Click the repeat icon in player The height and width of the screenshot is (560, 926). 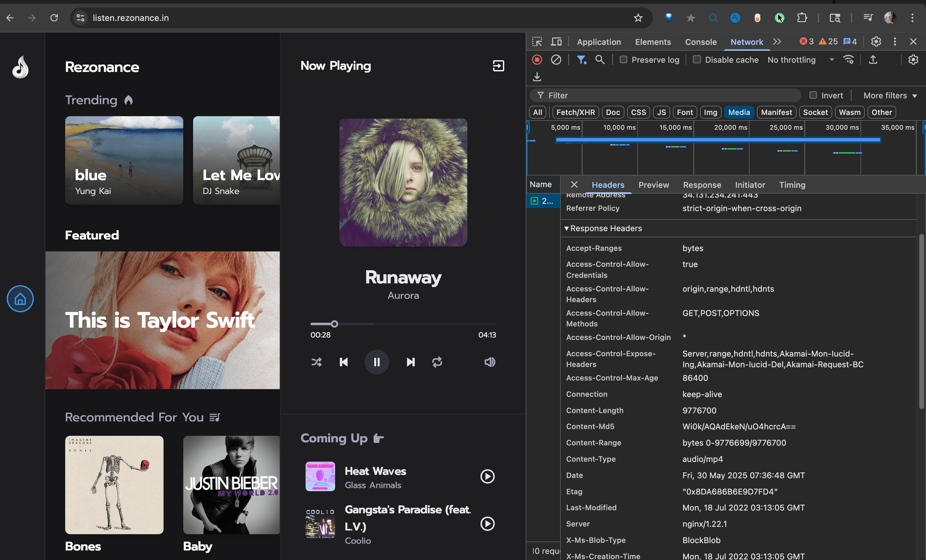(x=437, y=362)
